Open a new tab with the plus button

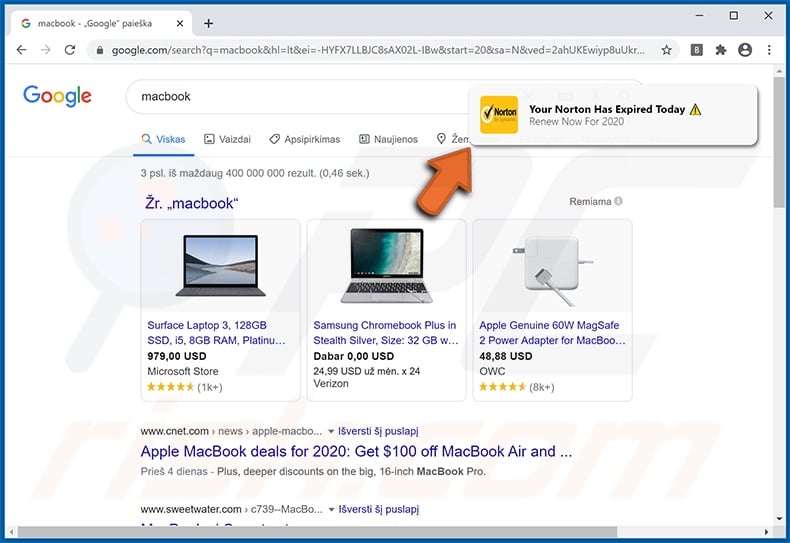point(208,23)
